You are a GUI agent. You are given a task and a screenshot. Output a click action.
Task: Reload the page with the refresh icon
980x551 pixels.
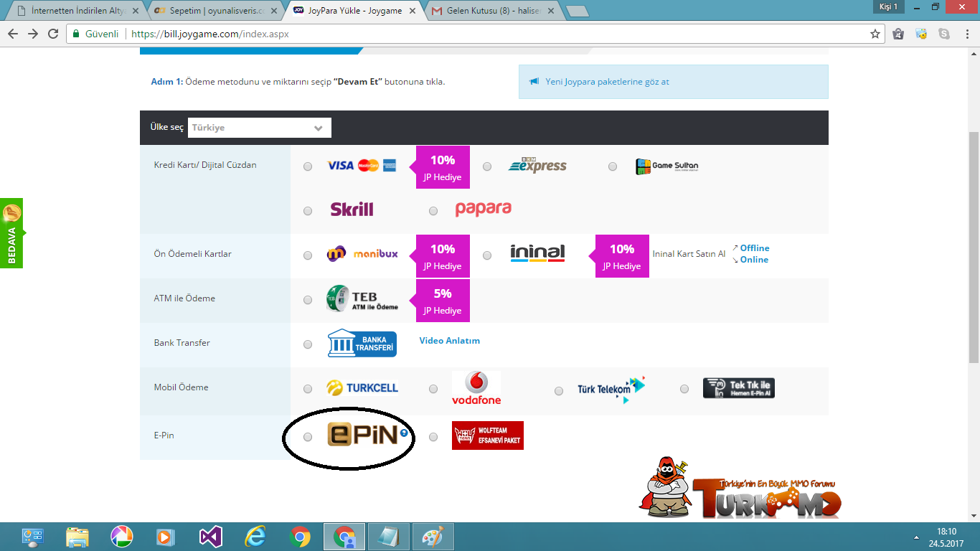tap(53, 34)
